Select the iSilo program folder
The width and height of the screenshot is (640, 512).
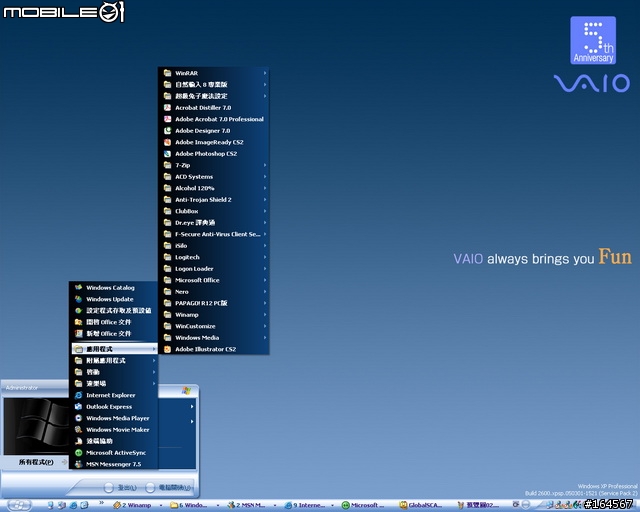click(213, 246)
